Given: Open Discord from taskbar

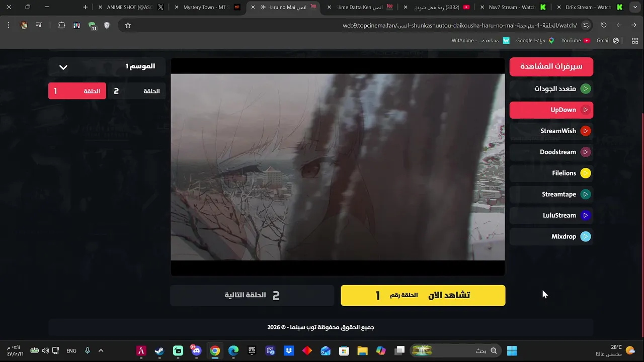Looking at the screenshot, I should point(196,350).
